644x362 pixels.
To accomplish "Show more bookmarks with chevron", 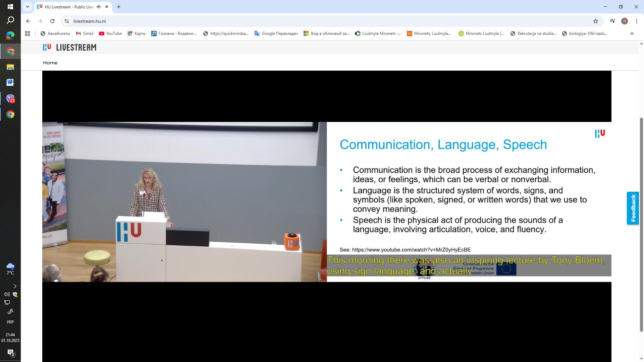I will tap(632, 34).
